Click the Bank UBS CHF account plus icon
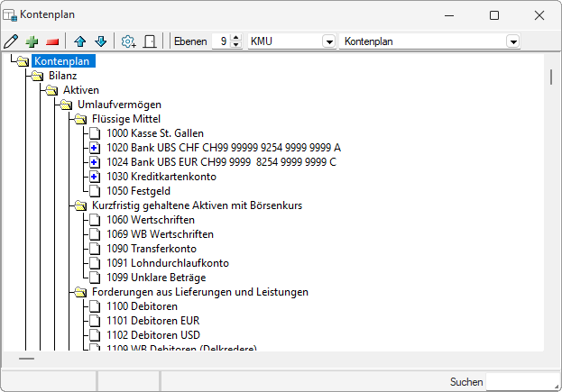The height and width of the screenshot is (392, 562). (95, 148)
